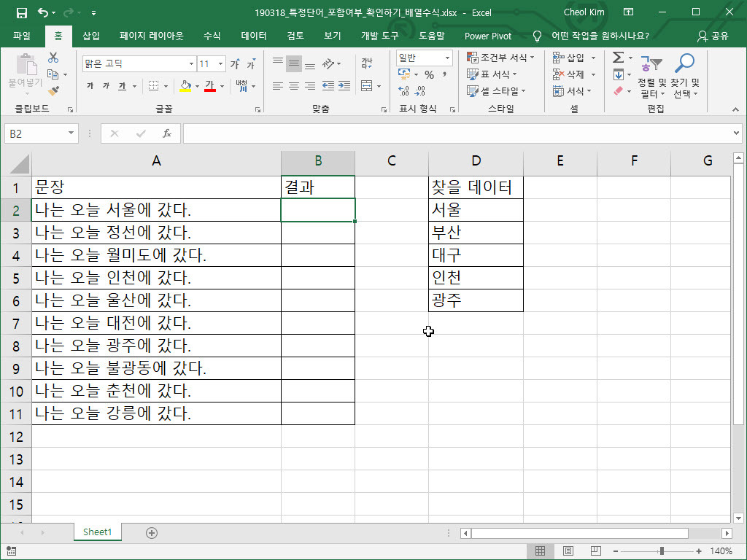The width and height of the screenshot is (747, 560).
Task: Click the 조건부 서식 button
Action: [x=500, y=58]
